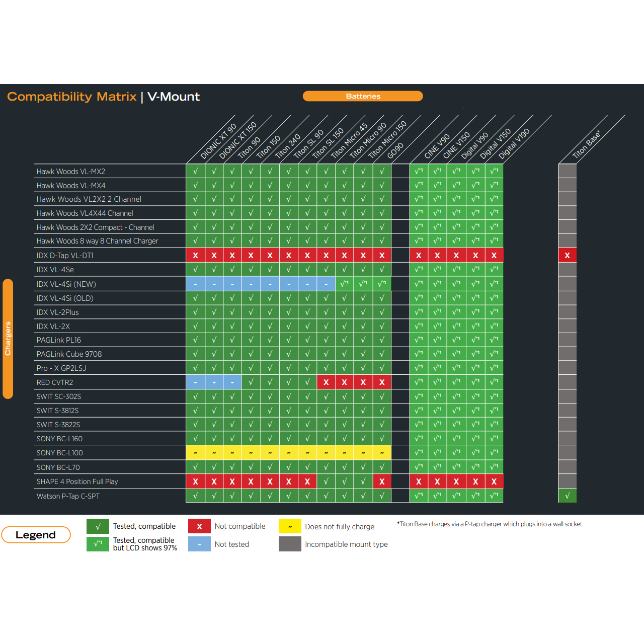Select the green 'LCD shows 97%' legend swatch

click(x=98, y=544)
